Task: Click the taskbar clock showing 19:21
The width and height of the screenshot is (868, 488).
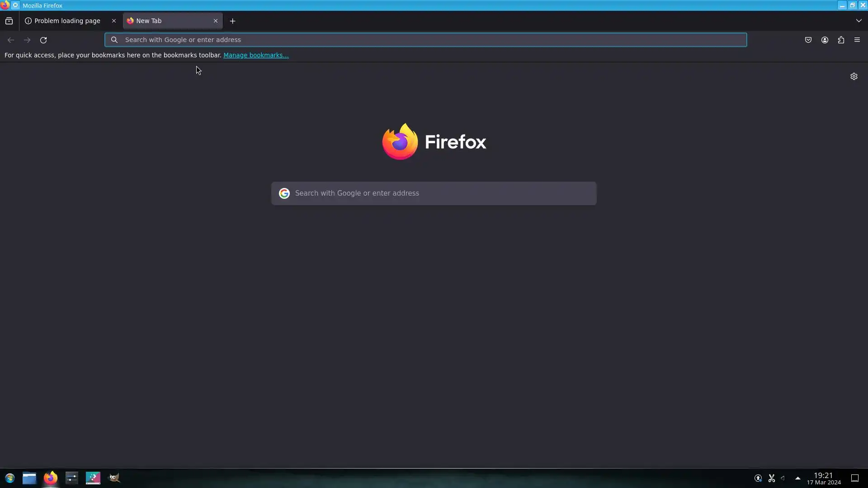Action: (823, 478)
